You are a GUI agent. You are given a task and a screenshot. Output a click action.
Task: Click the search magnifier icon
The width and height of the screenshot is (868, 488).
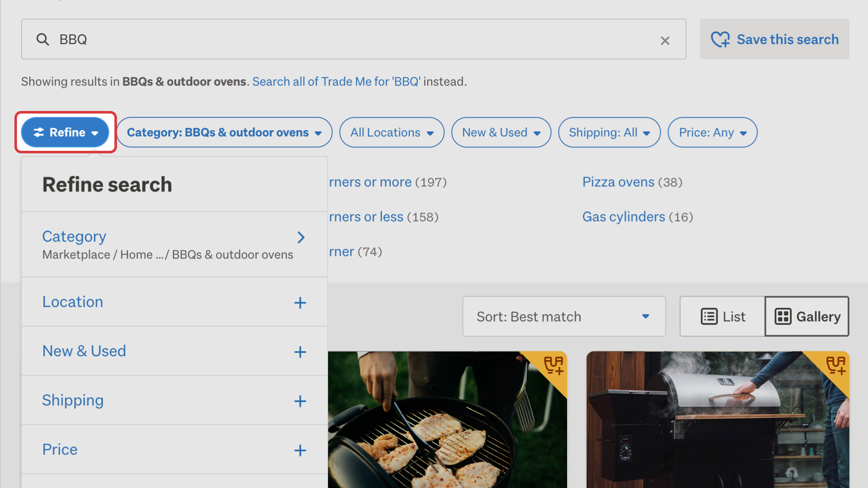[x=42, y=39]
